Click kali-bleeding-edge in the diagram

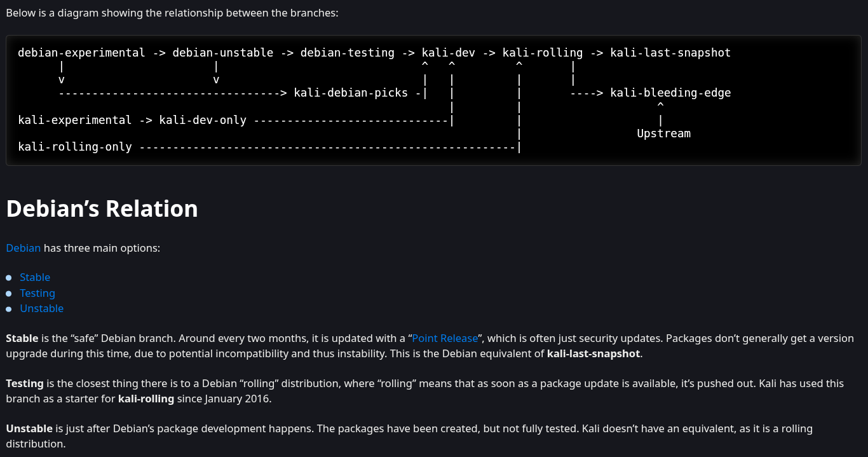pos(670,93)
